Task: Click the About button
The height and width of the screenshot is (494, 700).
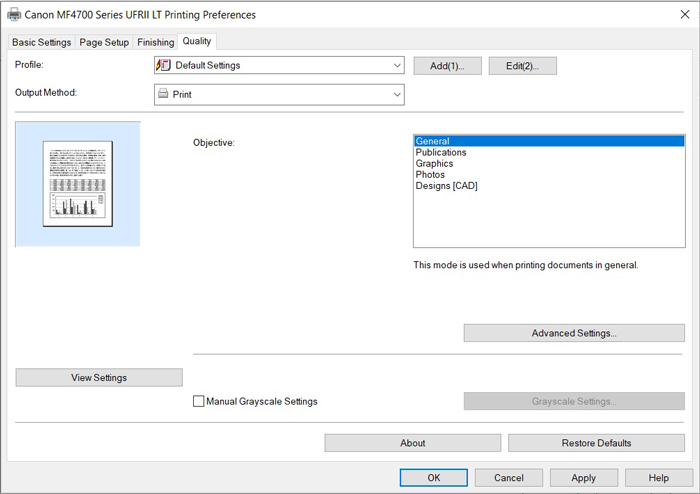Action: pos(412,443)
